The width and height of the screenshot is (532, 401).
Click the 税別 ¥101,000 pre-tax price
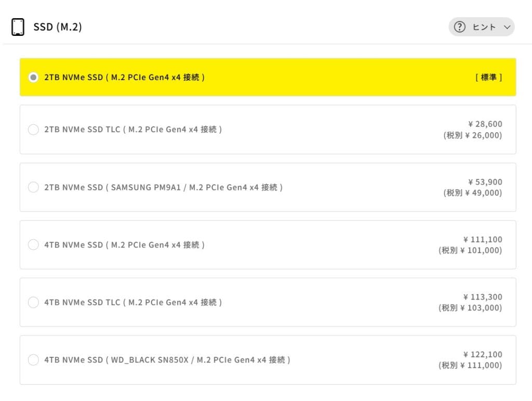pyautogui.click(x=470, y=250)
